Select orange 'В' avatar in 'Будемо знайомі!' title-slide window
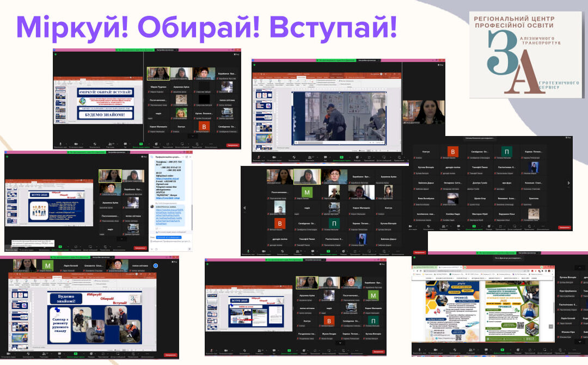The width and height of the screenshot is (588, 365). (x=204, y=127)
